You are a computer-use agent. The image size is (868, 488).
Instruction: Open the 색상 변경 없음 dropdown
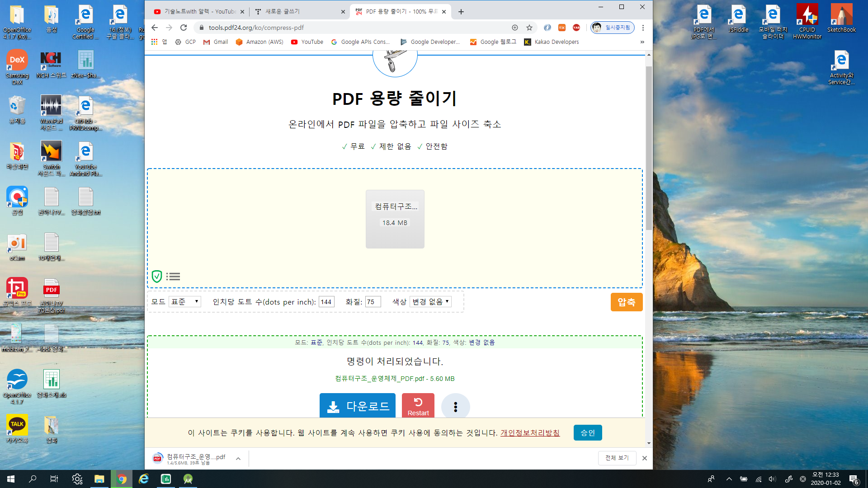[430, 302]
